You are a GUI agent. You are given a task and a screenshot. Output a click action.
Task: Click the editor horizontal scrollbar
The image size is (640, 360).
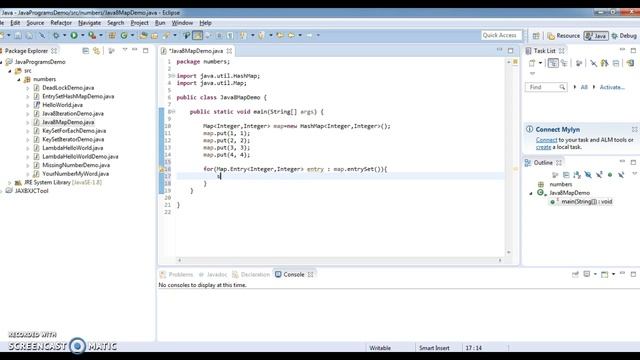pos(340,260)
